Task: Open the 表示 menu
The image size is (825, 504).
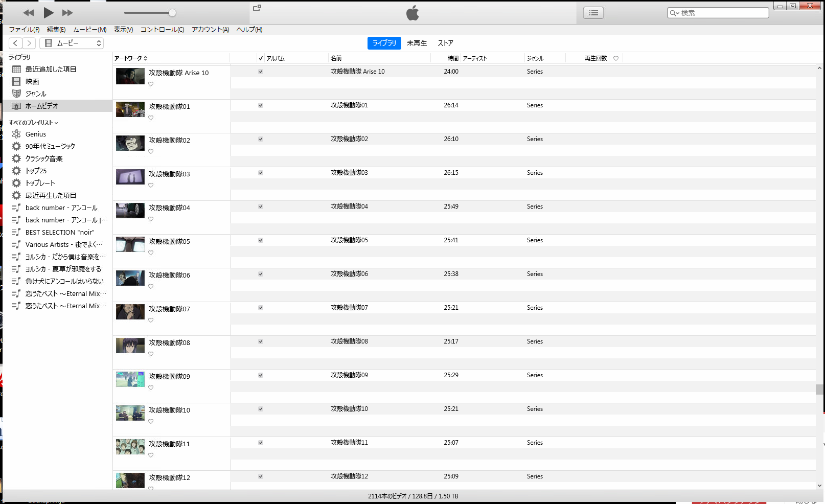Action: [123, 30]
